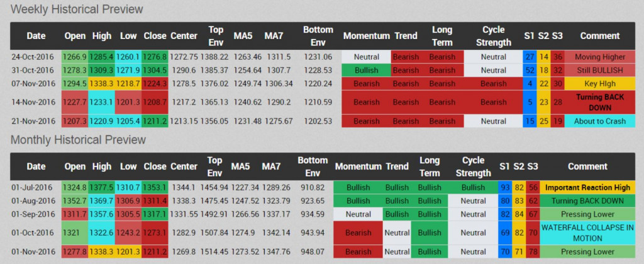Viewport: 644px width, 264px height.
Task: Click the green Bullish momentum cell for 31-Oct-2016
Action: [x=366, y=70]
